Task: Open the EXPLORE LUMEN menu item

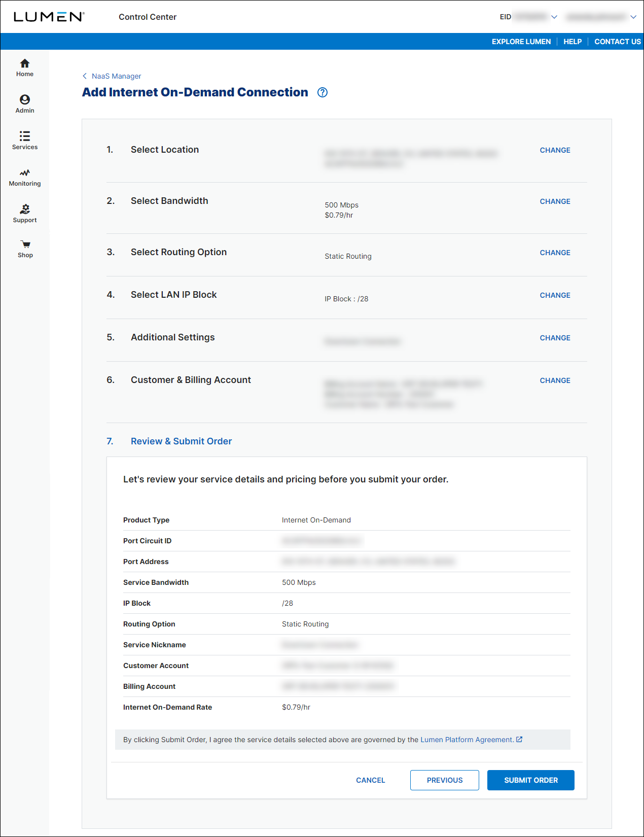Action: click(x=521, y=42)
